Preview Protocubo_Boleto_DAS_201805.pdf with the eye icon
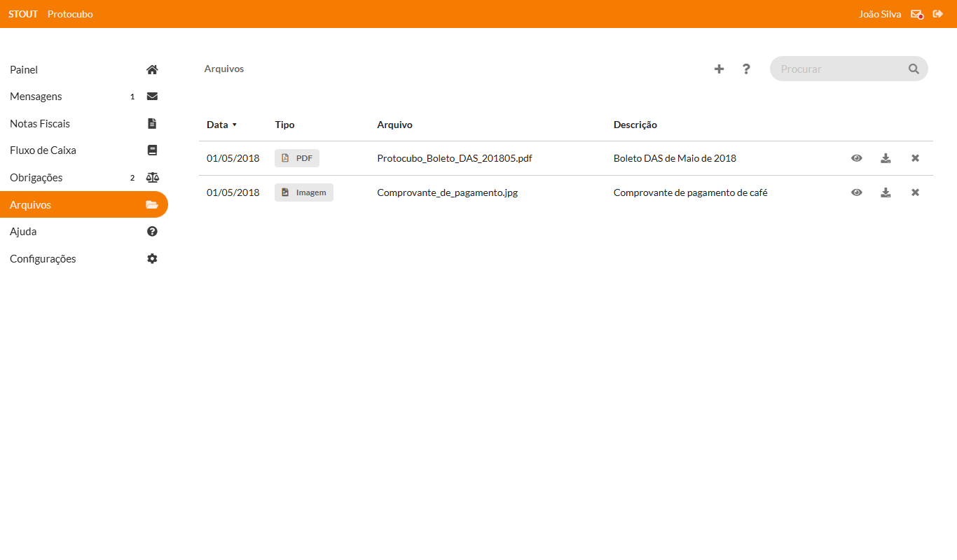The height and width of the screenshot is (560, 957). pyautogui.click(x=857, y=158)
